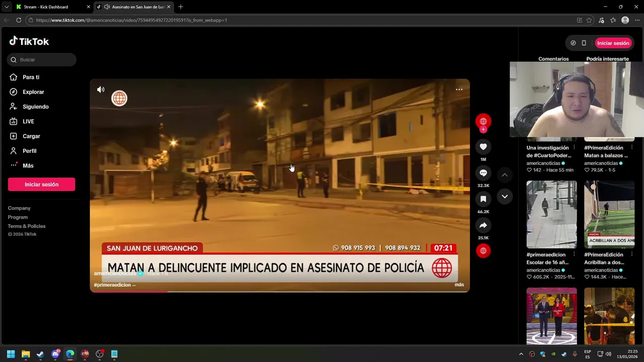
Task: Open comments with the speech bubble icon
Action: click(483, 173)
